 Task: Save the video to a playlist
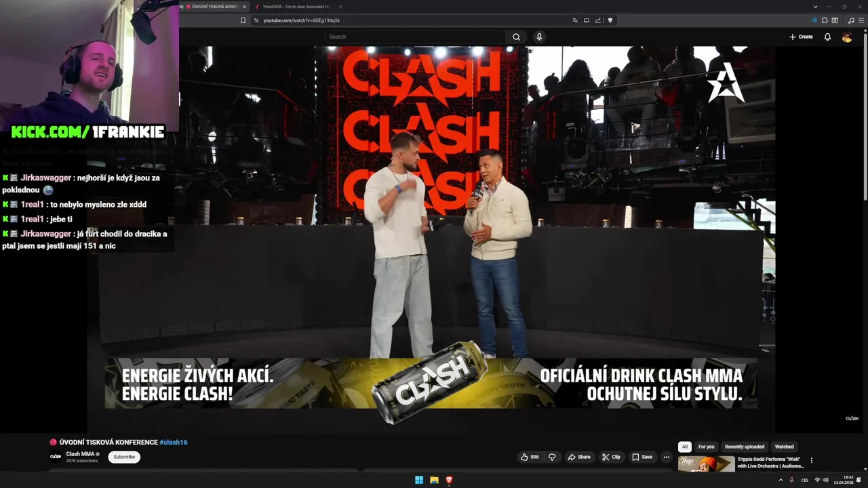click(x=642, y=457)
